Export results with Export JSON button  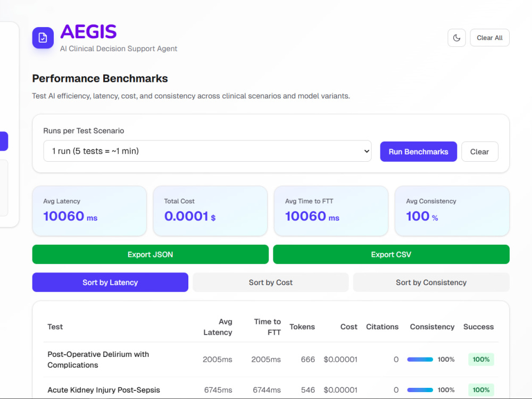[x=151, y=254]
